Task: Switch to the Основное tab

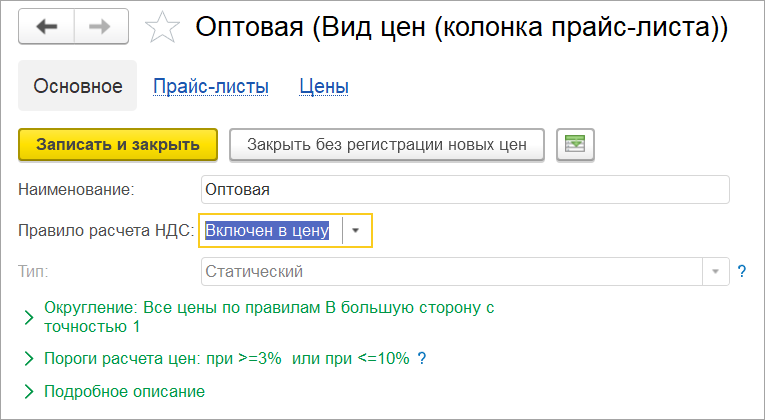Action: pos(78,87)
